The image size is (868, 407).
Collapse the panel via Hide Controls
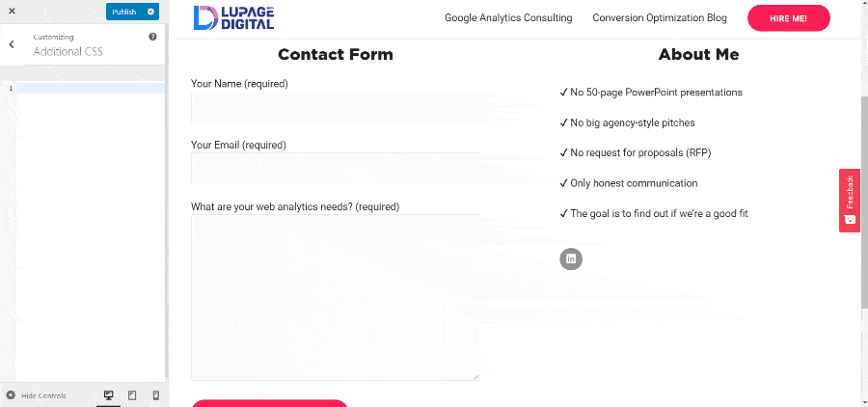[x=36, y=395]
